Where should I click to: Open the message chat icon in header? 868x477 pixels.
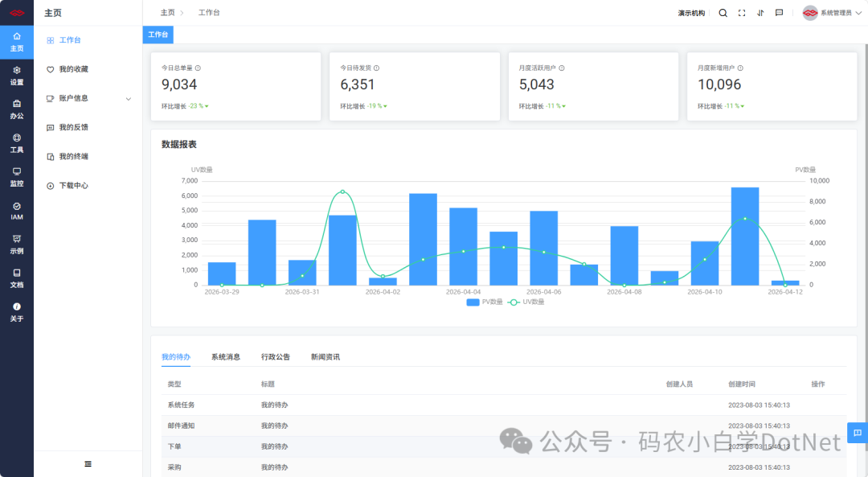click(x=779, y=13)
